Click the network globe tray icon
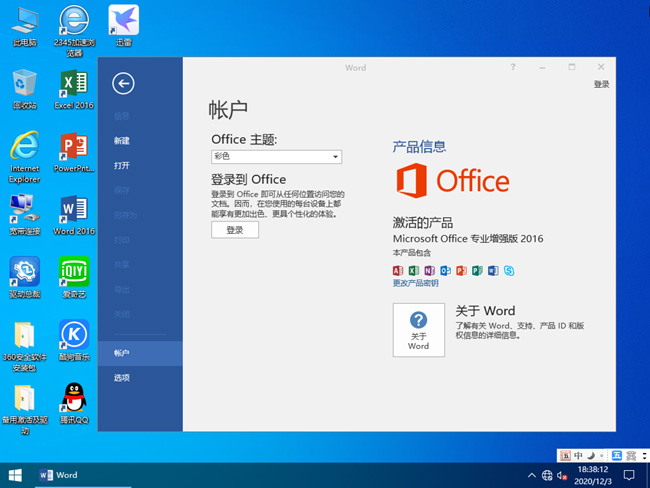Viewport: 650px width, 488px height. (547, 475)
